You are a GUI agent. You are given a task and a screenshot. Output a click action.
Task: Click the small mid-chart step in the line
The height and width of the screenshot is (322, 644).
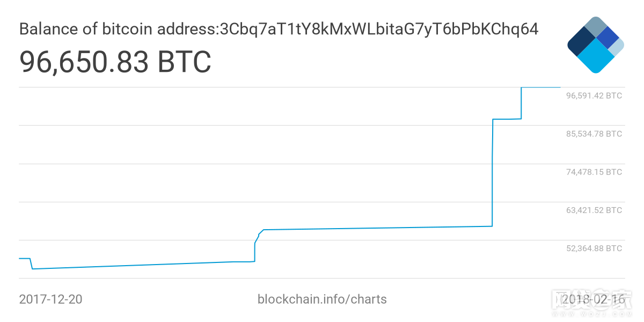[x=255, y=244]
